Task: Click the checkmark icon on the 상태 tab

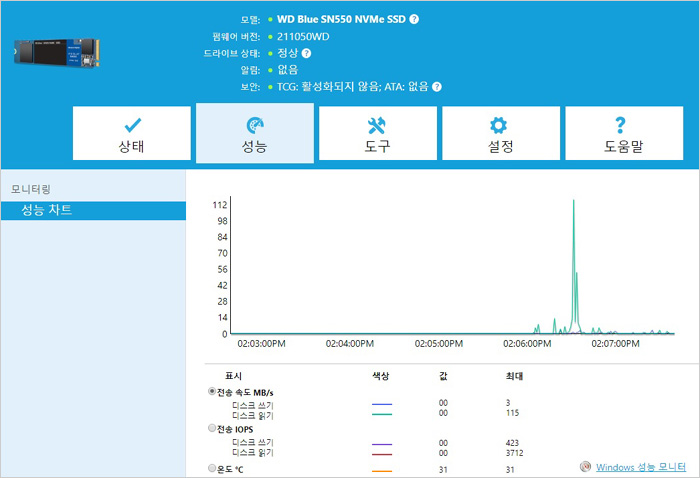Action: (x=133, y=125)
